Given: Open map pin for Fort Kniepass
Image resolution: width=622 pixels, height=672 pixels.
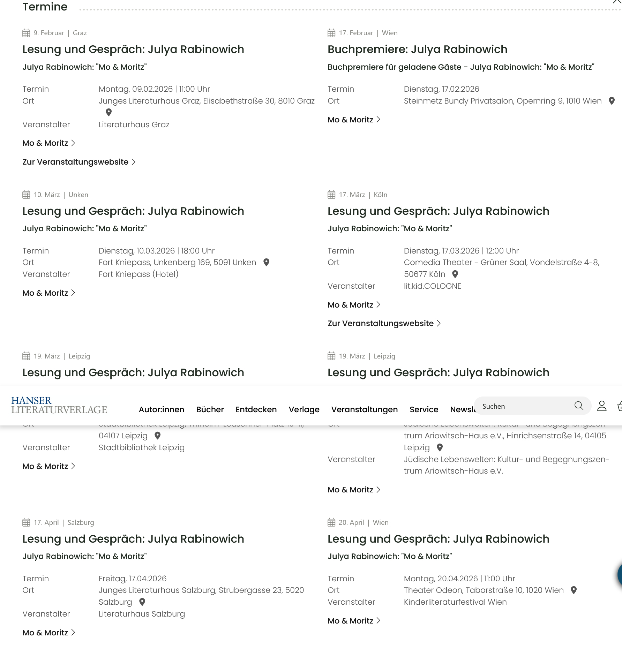Looking at the screenshot, I should tap(266, 262).
